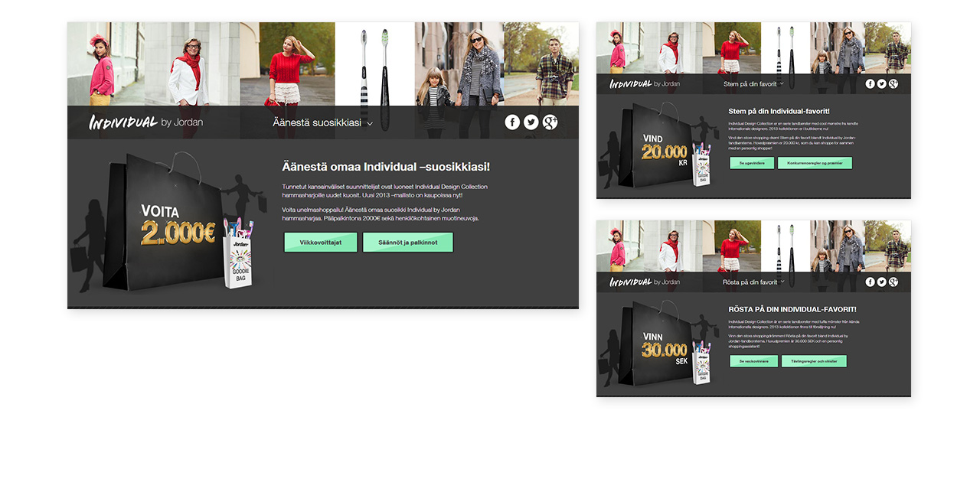This screenshot has height=479, width=980.
Task: Choose the plaid shirt man photo on the Swedish page
Action: pyautogui.click(x=888, y=246)
